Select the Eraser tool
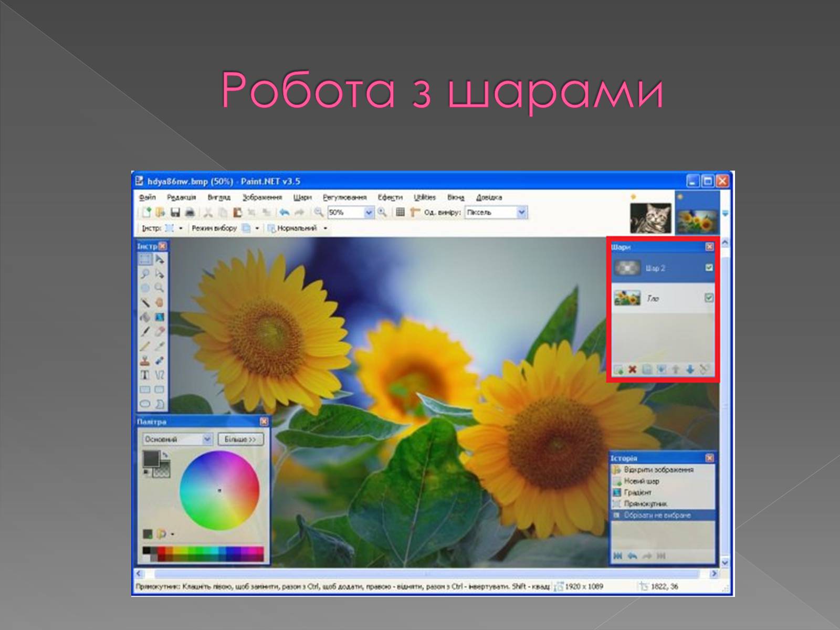Image resolution: width=840 pixels, height=630 pixels. (160, 332)
